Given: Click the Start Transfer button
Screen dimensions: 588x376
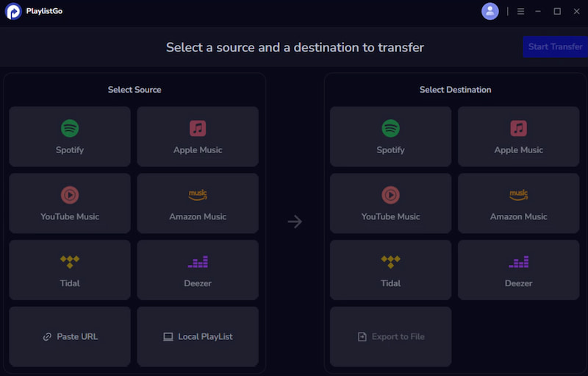Looking at the screenshot, I should (556, 47).
